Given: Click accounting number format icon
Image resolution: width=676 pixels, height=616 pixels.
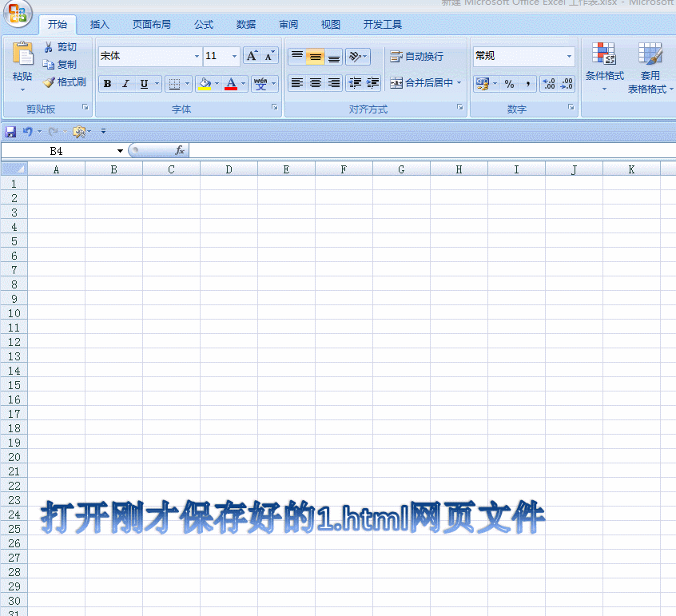Looking at the screenshot, I should pyautogui.click(x=483, y=84).
